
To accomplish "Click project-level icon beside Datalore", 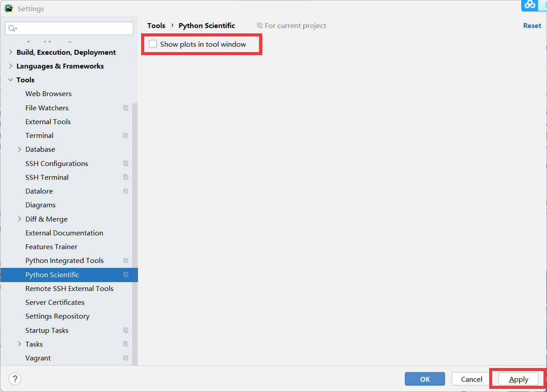I will point(126,191).
